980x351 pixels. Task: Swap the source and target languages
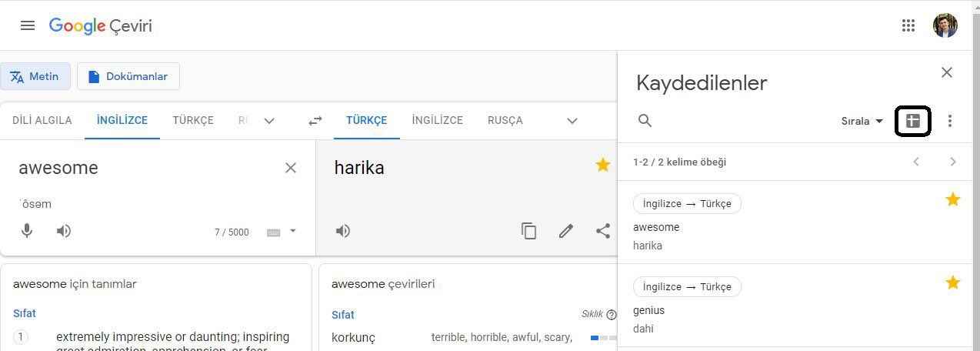coord(315,121)
